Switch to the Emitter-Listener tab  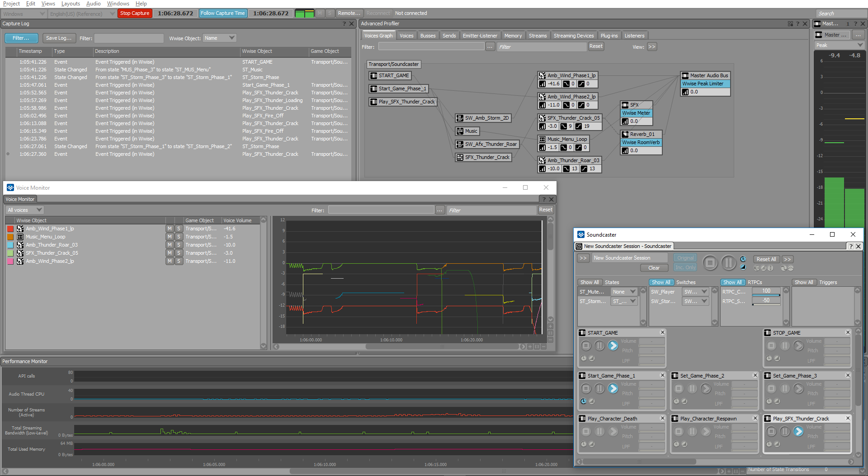click(480, 36)
